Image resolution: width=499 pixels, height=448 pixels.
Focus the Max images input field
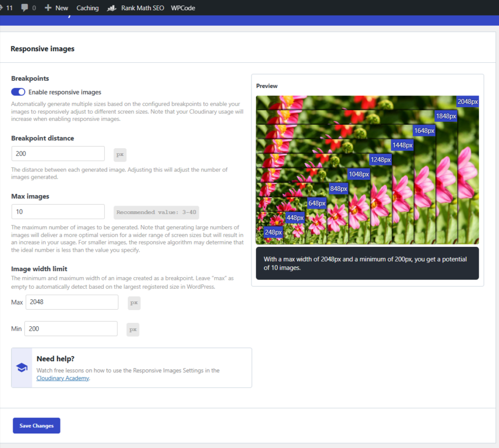[x=58, y=212]
